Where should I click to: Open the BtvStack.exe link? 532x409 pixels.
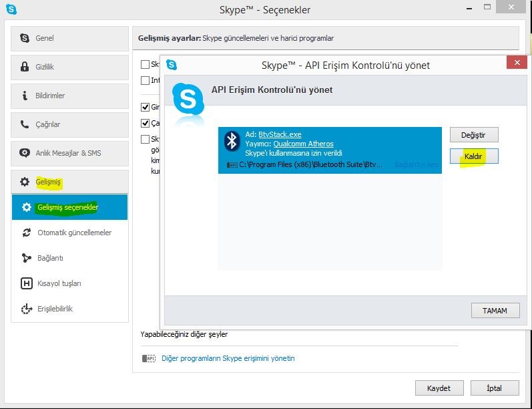[280, 134]
